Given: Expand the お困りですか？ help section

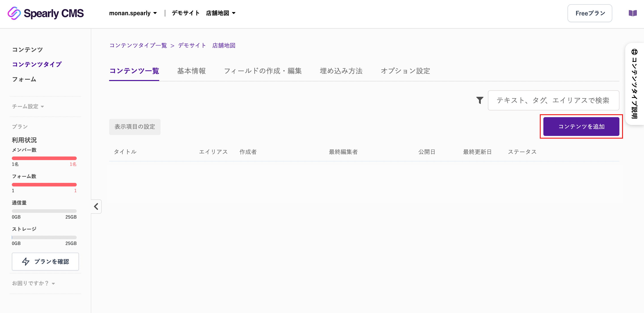Looking at the screenshot, I should pyautogui.click(x=34, y=283).
